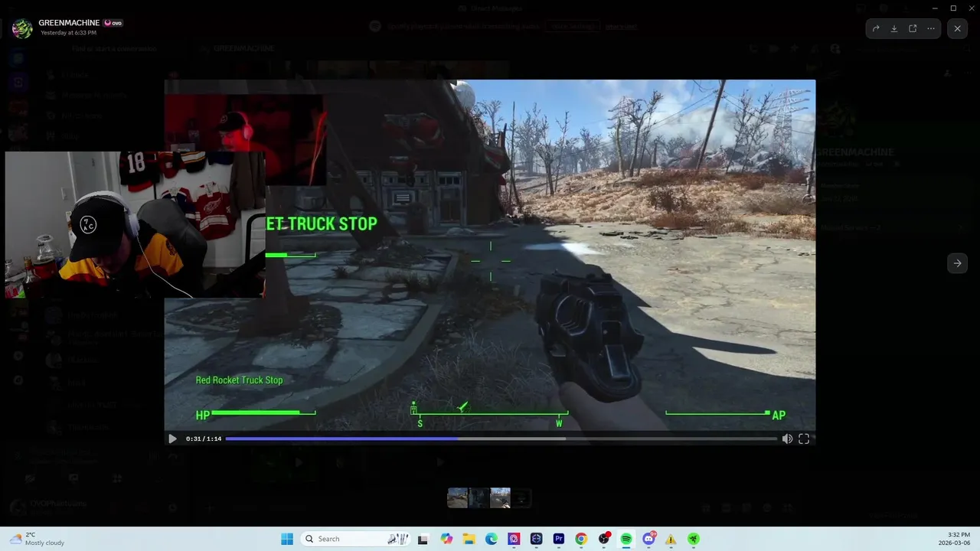
Task: Click the GREENMACHINE avatar at top left
Action: tap(22, 28)
